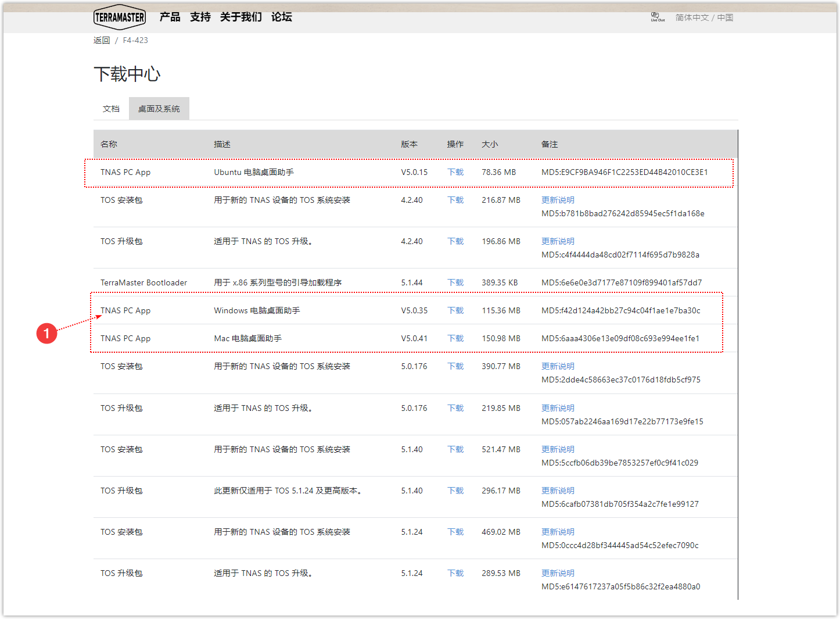Click the Windows 电脑桌面助手 description

pyautogui.click(x=257, y=310)
